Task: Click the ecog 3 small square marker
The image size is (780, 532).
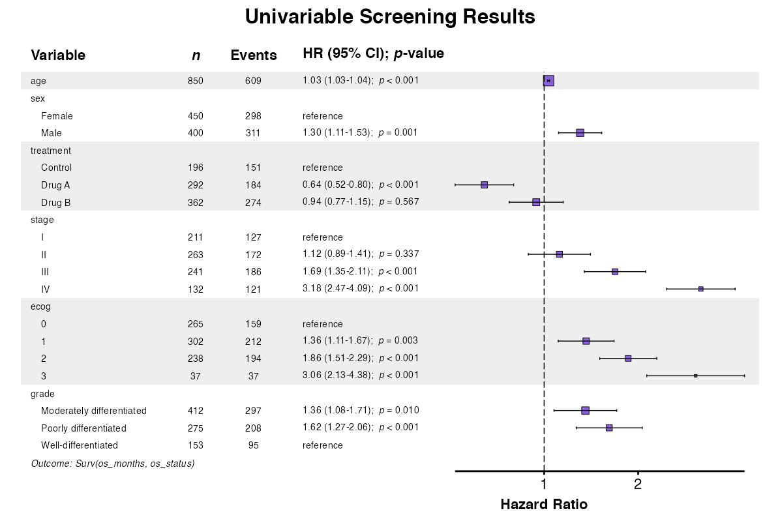Action: 696,376
